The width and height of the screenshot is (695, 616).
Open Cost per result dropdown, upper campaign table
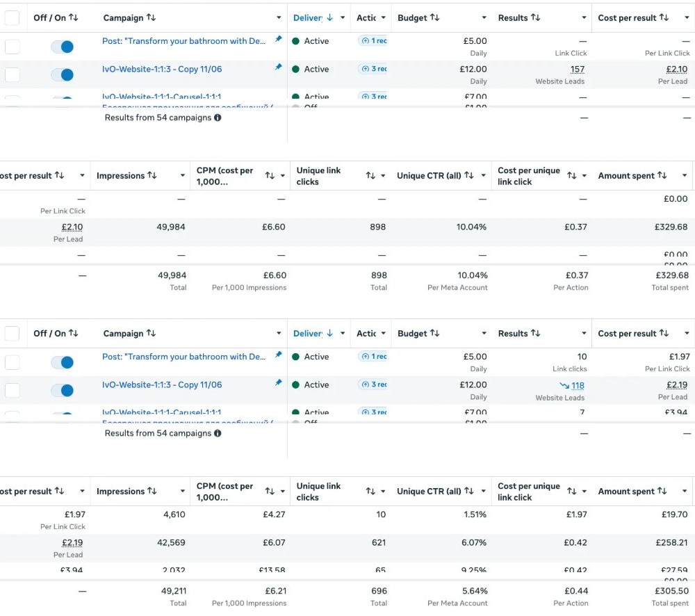687,18
